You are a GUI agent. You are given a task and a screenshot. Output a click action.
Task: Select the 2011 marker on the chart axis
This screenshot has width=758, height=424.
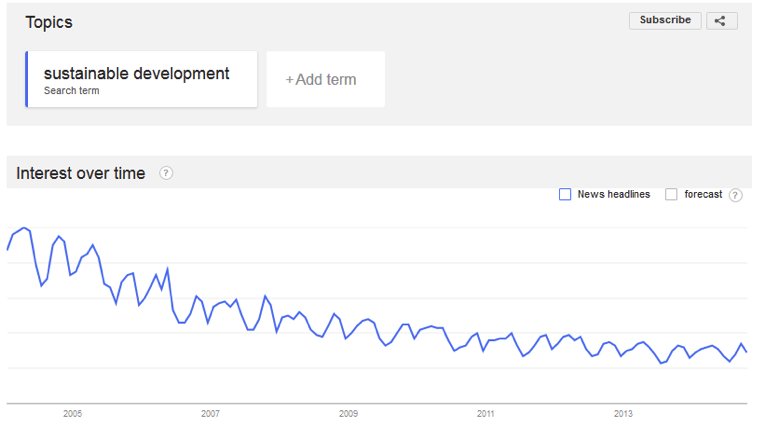coord(486,413)
